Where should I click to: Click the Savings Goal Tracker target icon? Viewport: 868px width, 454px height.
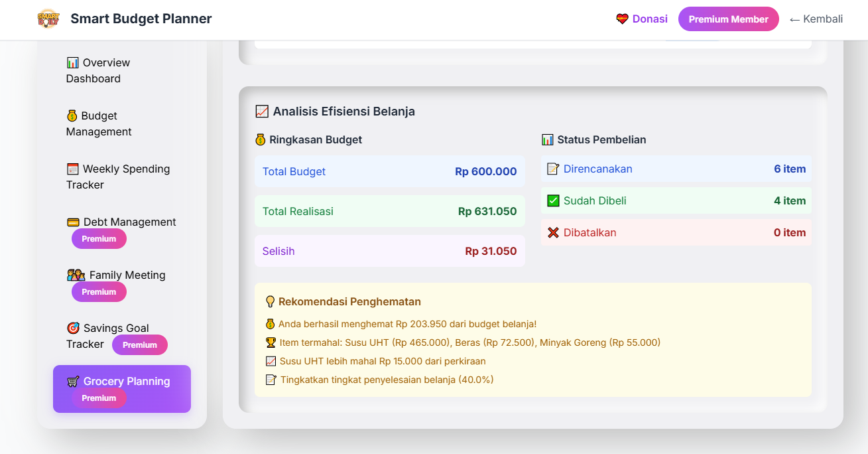tap(74, 328)
